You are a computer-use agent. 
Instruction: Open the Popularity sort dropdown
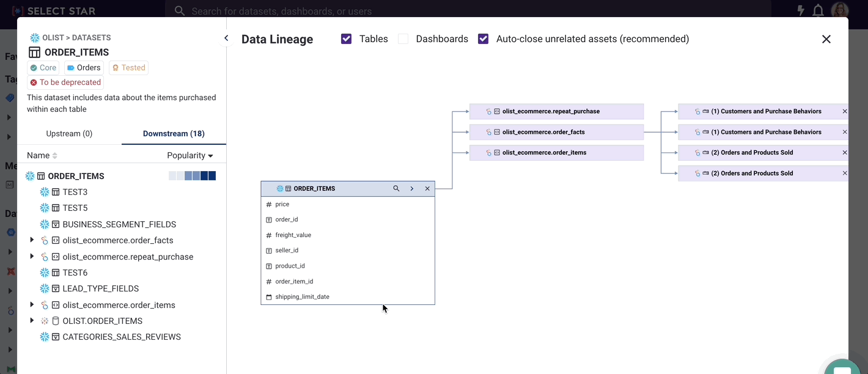click(x=190, y=156)
